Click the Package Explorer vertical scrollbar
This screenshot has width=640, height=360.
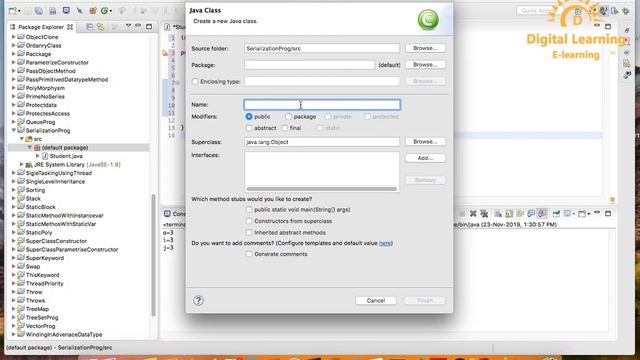pyautogui.click(x=153, y=255)
